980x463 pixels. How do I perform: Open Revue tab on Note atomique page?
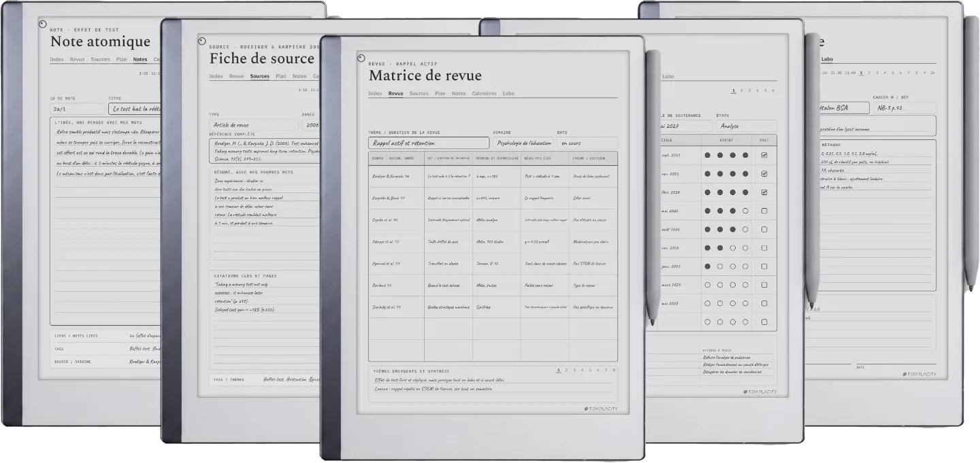point(77,59)
